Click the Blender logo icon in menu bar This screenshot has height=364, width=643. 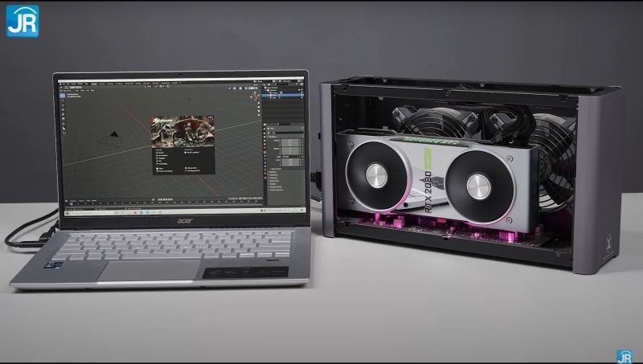coord(61,84)
